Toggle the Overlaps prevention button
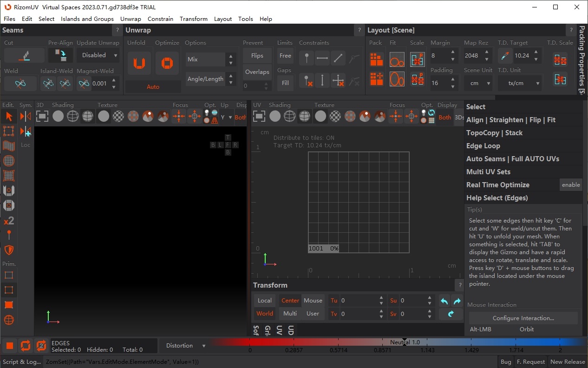Image resolution: width=588 pixels, height=368 pixels. (x=257, y=72)
